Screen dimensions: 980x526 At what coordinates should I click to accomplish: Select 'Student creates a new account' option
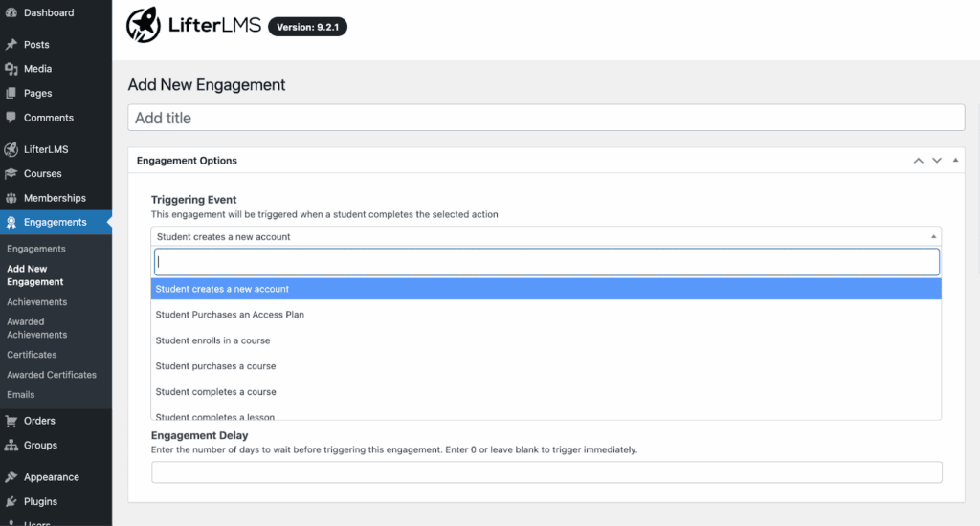tap(546, 289)
